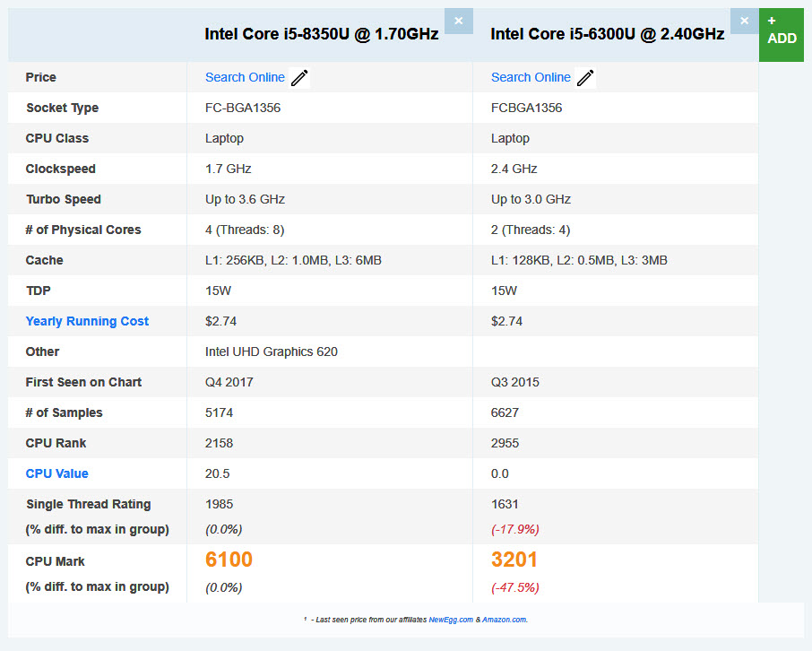The image size is (812, 651).
Task: Click the Price row label
Action: [41, 77]
